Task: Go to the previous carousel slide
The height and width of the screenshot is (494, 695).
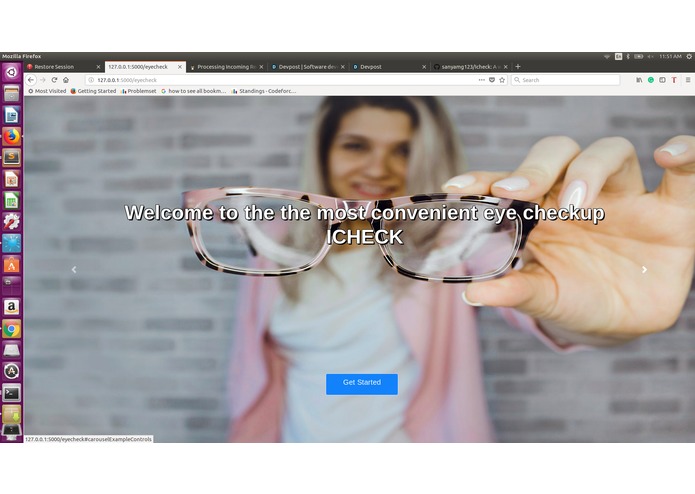Action: [74, 269]
